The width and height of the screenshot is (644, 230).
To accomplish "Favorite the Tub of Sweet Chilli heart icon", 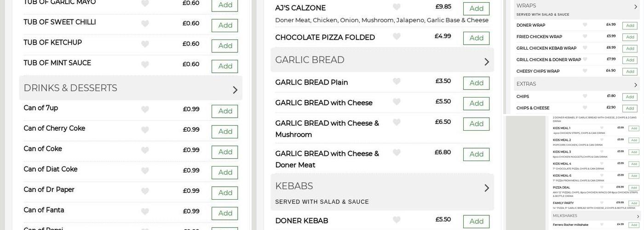I will (145, 23).
